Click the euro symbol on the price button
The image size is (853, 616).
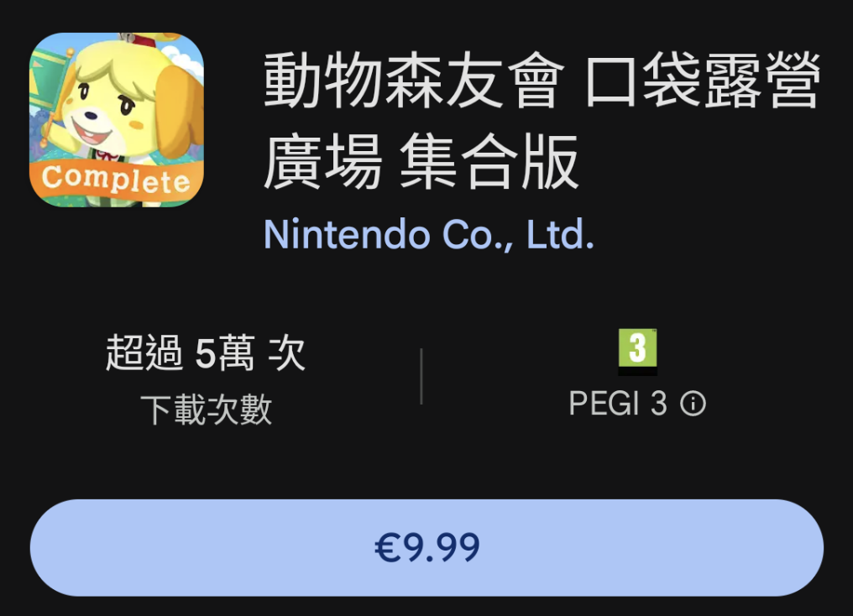pyautogui.click(x=388, y=547)
